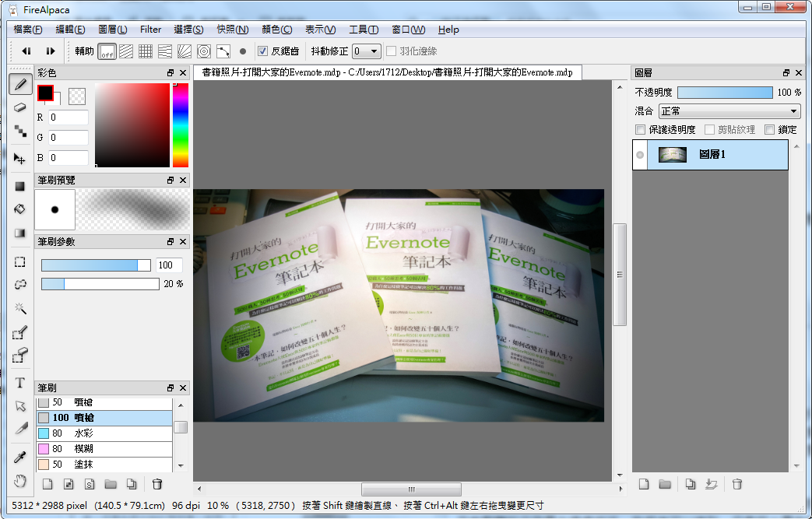Enable concentric circle snap guide
Image resolution: width=812 pixels, height=519 pixels.
tap(204, 51)
